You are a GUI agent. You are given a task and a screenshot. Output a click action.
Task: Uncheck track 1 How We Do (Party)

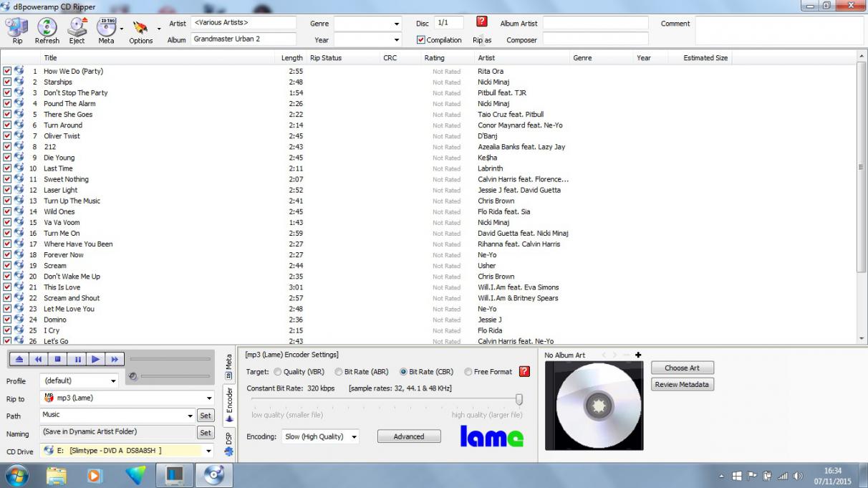(7, 71)
